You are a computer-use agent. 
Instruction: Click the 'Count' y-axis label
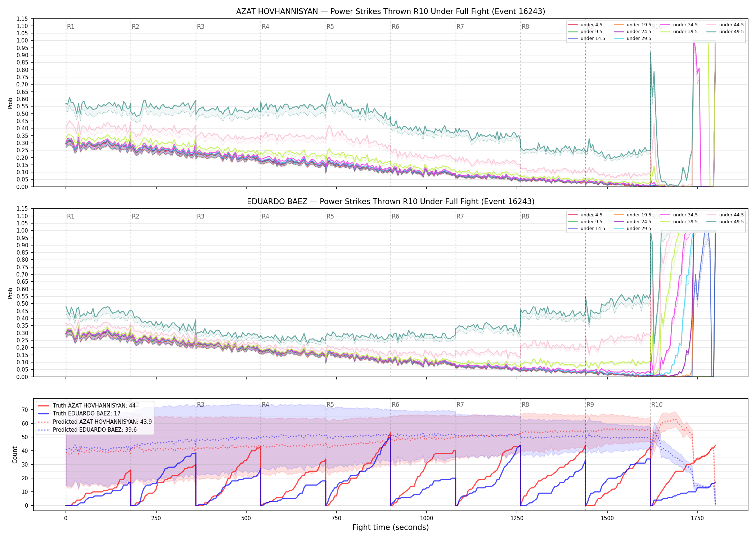(x=15, y=455)
